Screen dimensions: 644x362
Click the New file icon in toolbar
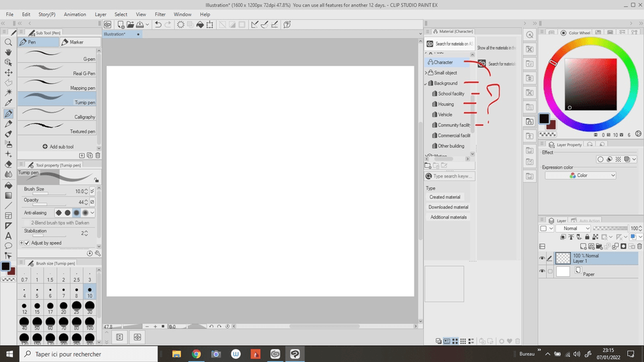[x=120, y=25]
